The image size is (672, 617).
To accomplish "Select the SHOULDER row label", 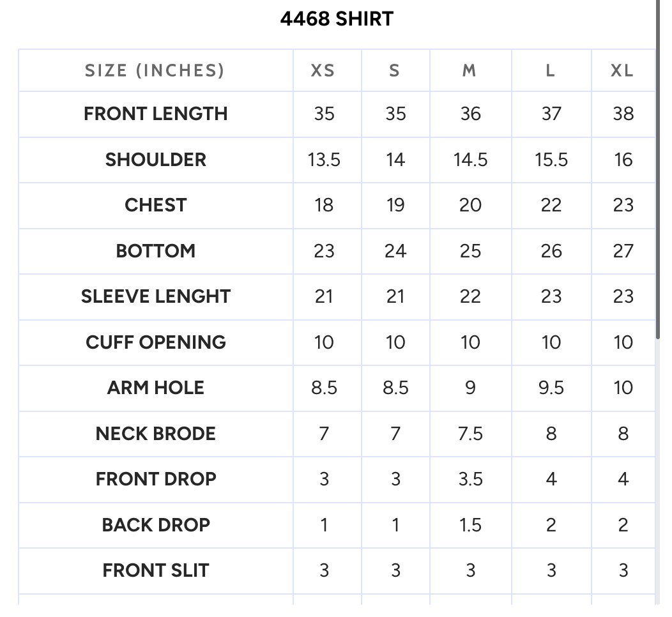I will coord(156,160).
